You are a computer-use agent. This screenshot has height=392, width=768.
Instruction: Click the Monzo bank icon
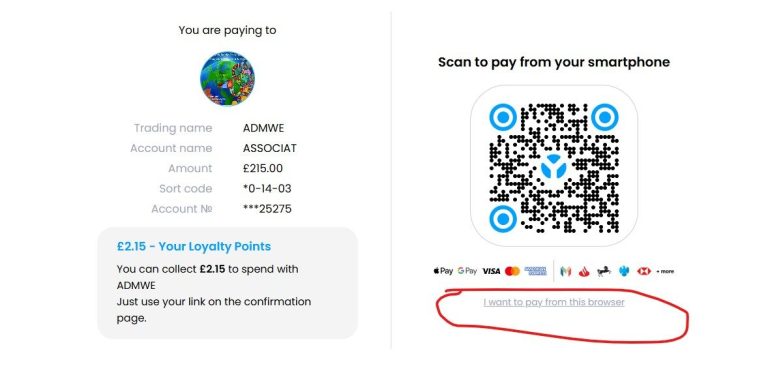pos(566,271)
